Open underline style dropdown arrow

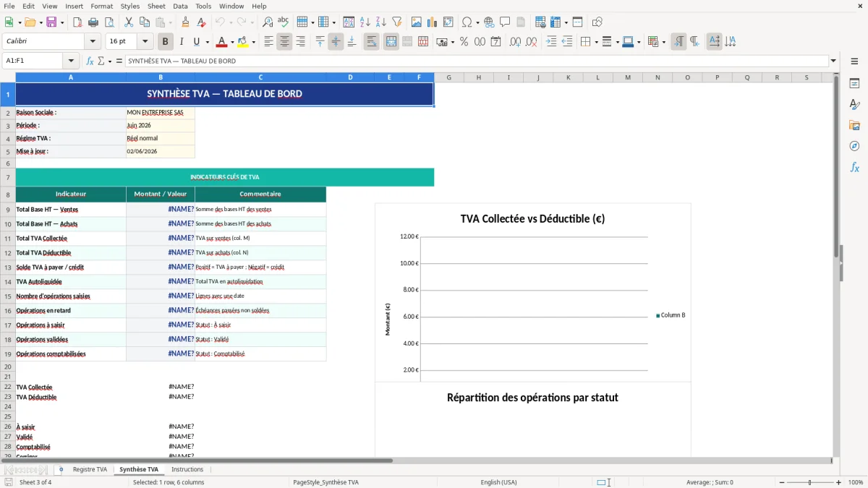coord(207,42)
